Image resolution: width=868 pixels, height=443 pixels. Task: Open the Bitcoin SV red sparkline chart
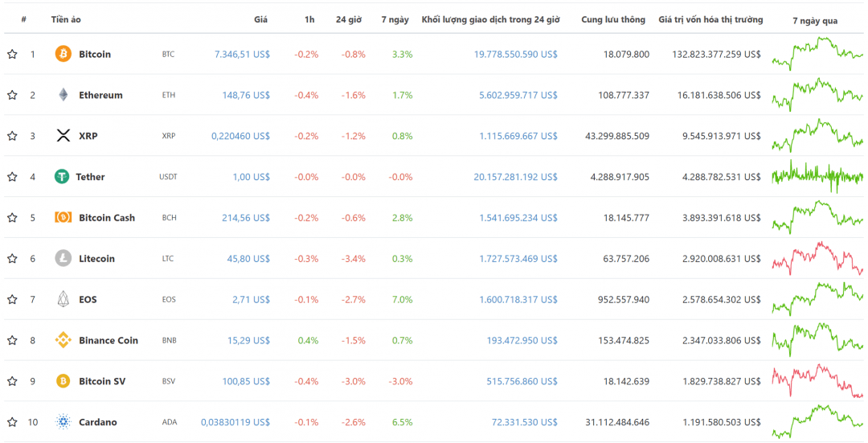click(817, 381)
